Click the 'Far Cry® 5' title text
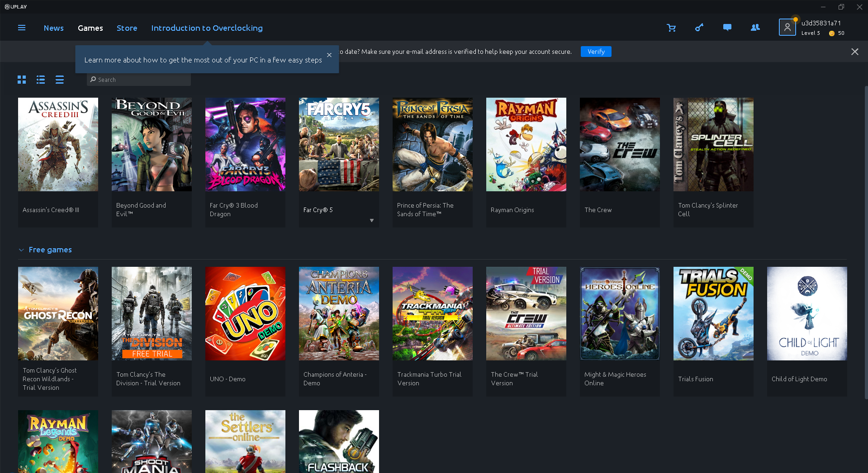 318,210
